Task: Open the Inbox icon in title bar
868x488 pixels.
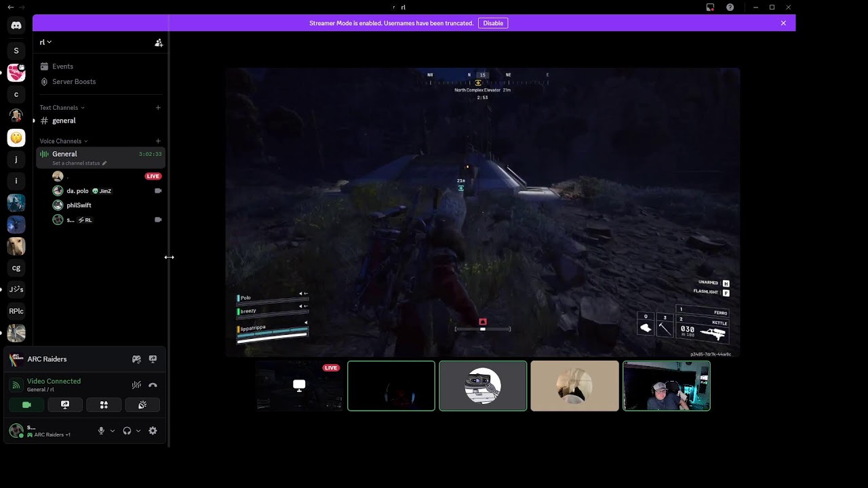Action: click(x=710, y=7)
